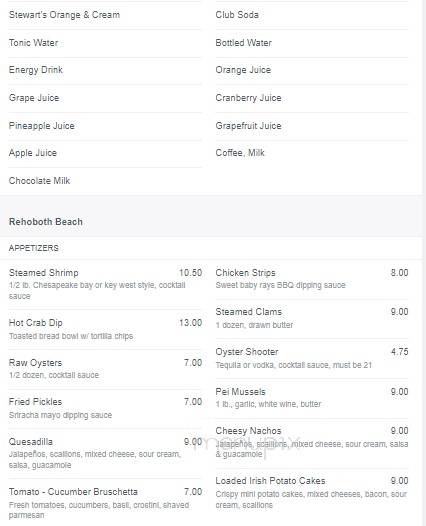Click the Energy Drink entry
Image resolution: width=426 pixels, height=526 pixels.
(x=36, y=70)
